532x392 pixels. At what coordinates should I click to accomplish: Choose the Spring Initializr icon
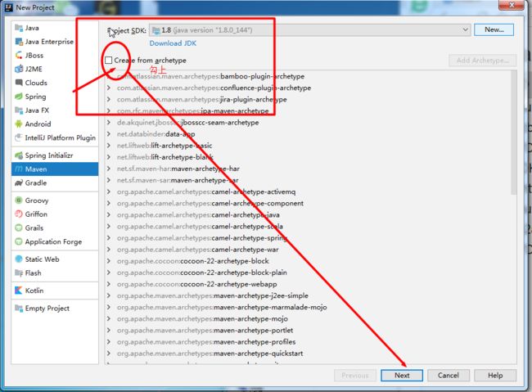(x=19, y=155)
